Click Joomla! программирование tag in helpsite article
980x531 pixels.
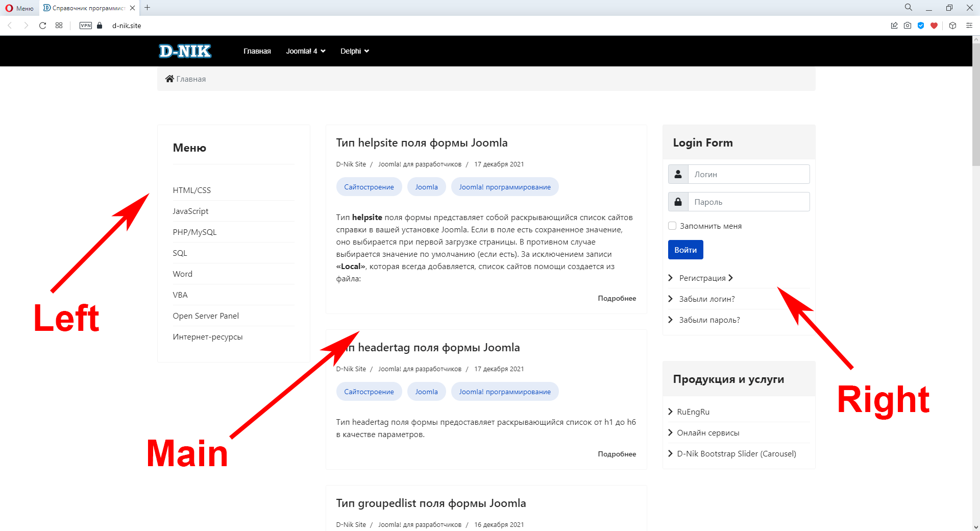pos(505,187)
